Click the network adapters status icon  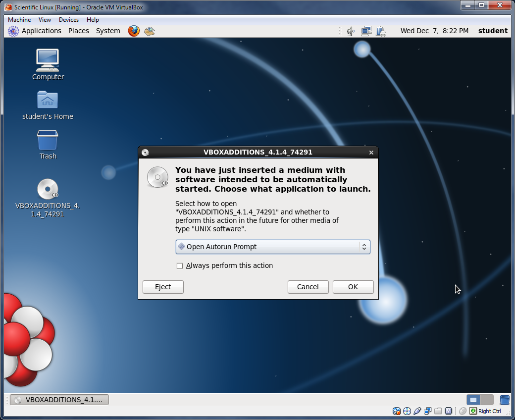pos(428,411)
